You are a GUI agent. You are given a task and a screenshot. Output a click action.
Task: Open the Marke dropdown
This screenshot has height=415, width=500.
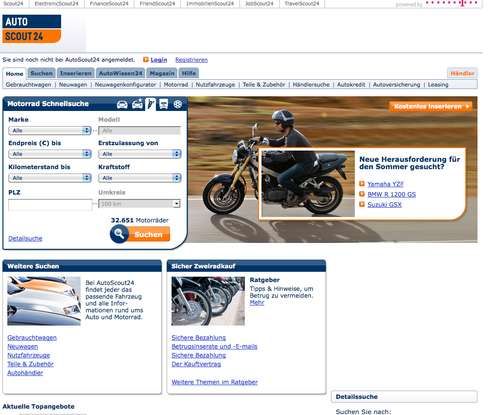pos(50,130)
